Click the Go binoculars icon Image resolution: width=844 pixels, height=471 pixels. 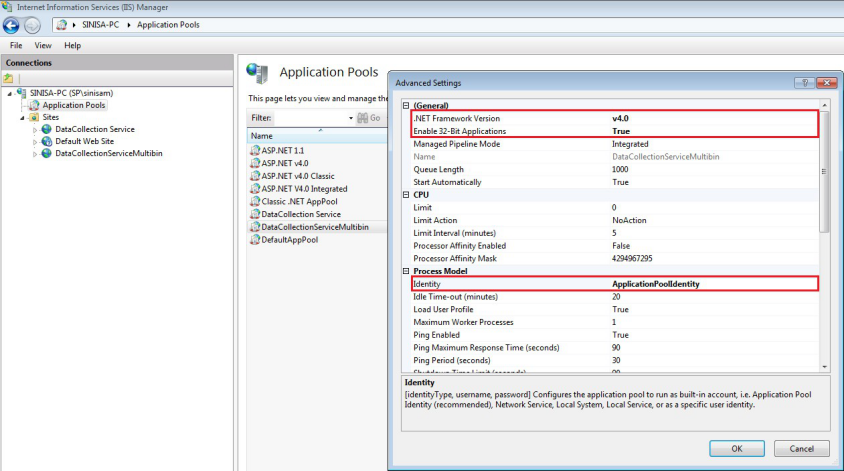tap(363, 118)
